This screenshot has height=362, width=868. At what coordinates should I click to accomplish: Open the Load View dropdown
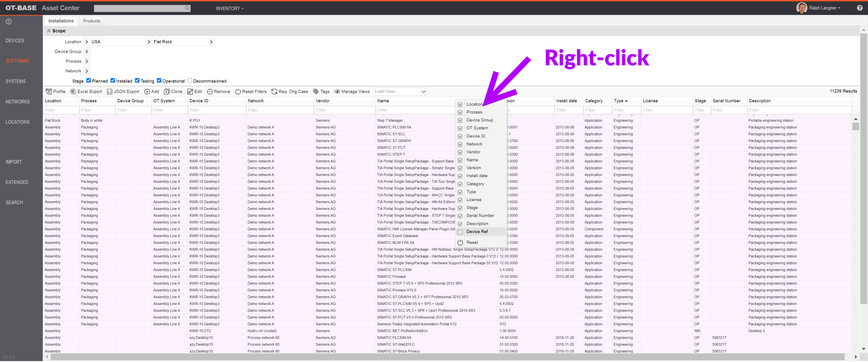(x=400, y=91)
